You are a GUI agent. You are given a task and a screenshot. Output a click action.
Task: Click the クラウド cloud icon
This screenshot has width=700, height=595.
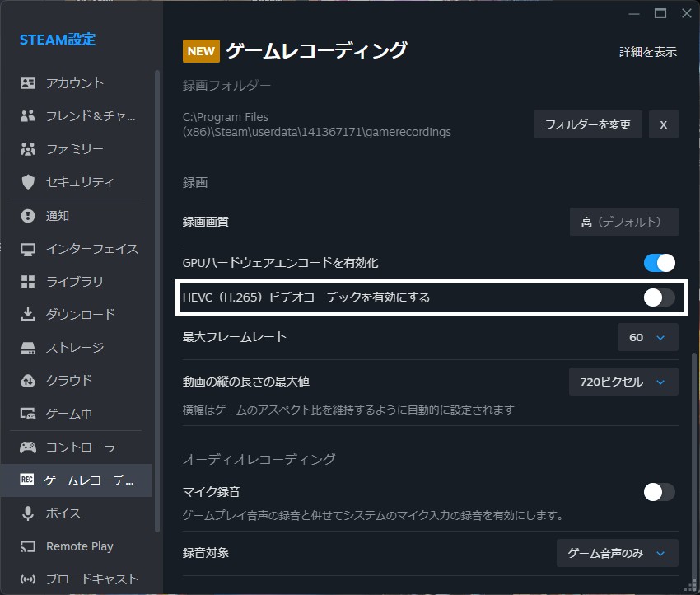coord(28,381)
